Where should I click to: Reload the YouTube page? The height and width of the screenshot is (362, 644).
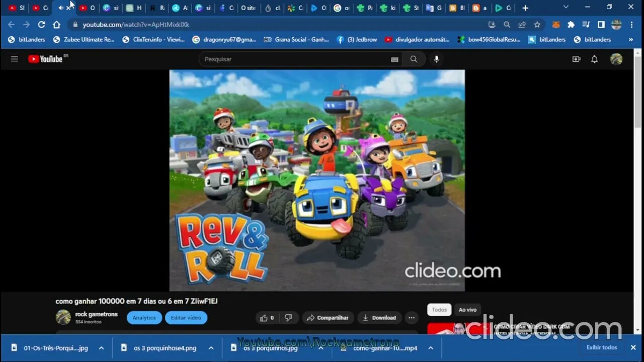click(x=41, y=25)
